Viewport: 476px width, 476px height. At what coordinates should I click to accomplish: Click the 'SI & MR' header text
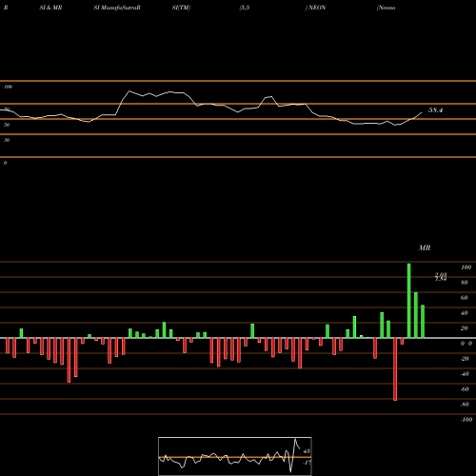(x=50, y=8)
